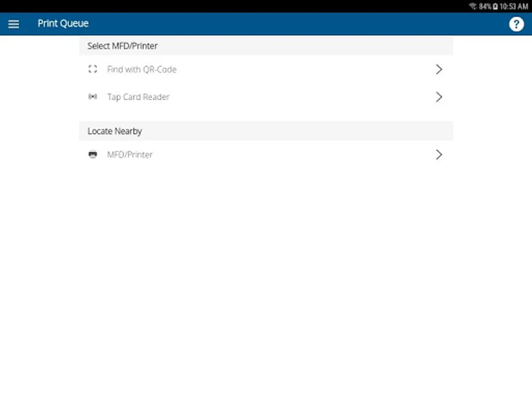
Task: Tap the Locate Nearby section header
Action: click(x=266, y=131)
